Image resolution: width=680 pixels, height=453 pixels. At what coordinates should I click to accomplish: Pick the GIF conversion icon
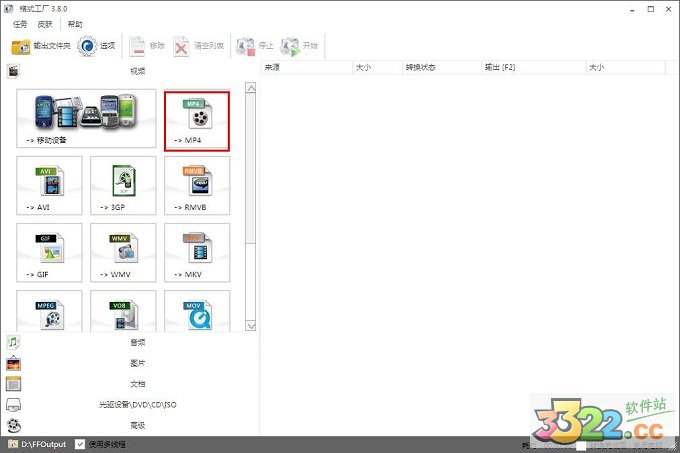pos(50,252)
